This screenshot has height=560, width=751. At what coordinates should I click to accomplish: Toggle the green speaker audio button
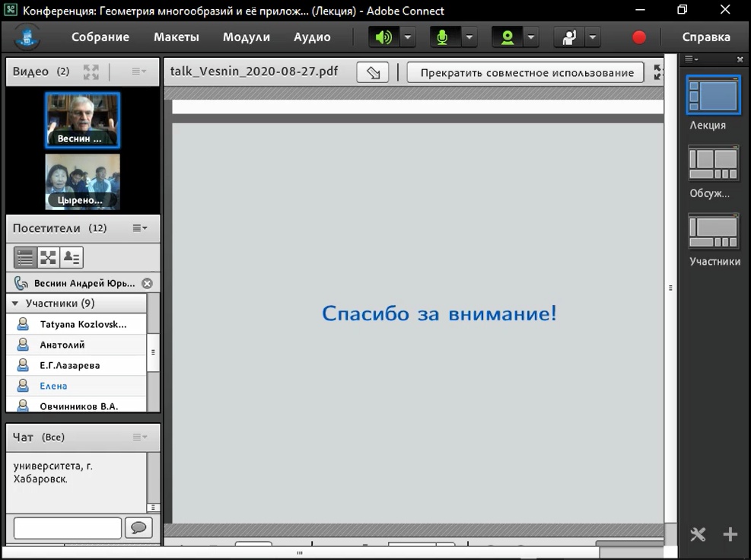point(383,37)
